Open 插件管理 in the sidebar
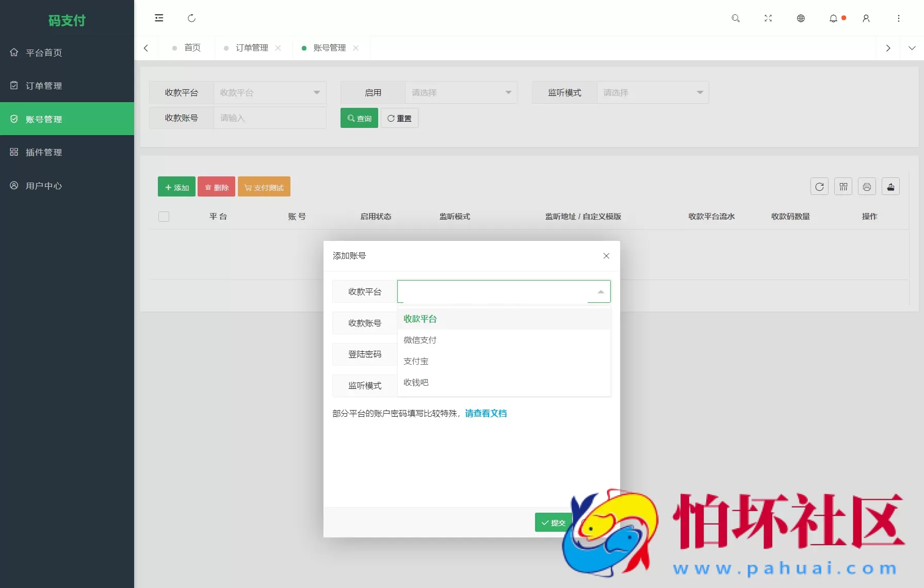The image size is (924, 588). click(43, 152)
